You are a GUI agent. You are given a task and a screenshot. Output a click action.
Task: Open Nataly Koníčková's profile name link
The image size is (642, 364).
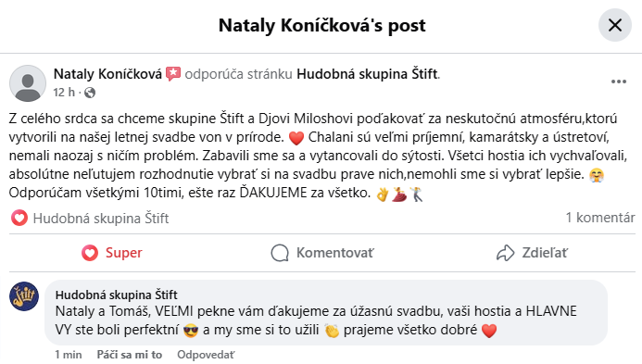point(108,74)
